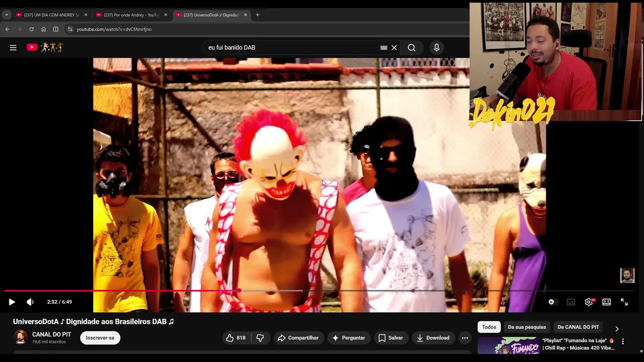Viewport: 644px width, 362px height.
Task: Dislike the video
Action: [x=260, y=338]
